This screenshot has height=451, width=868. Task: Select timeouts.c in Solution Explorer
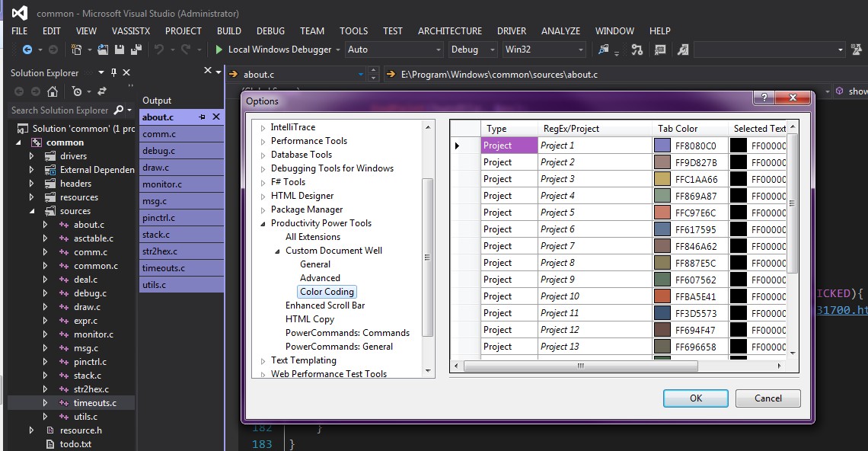coord(94,403)
